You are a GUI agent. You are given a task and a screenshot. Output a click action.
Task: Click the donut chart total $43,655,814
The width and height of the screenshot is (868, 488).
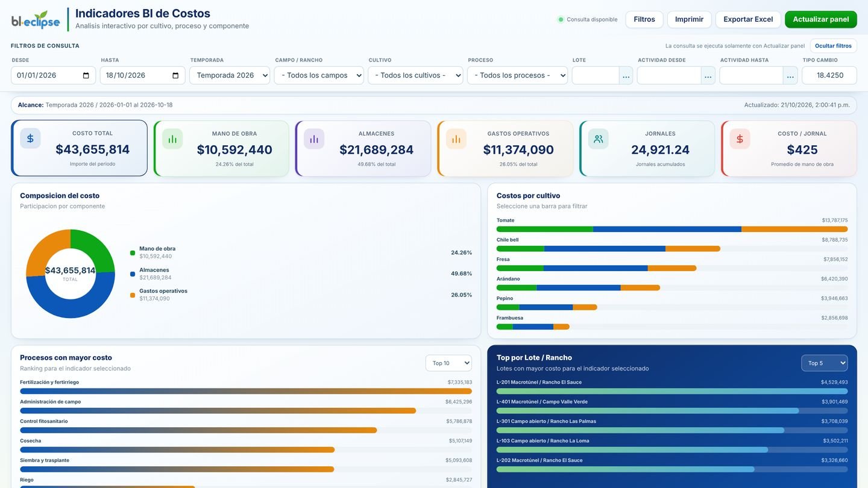tap(71, 271)
